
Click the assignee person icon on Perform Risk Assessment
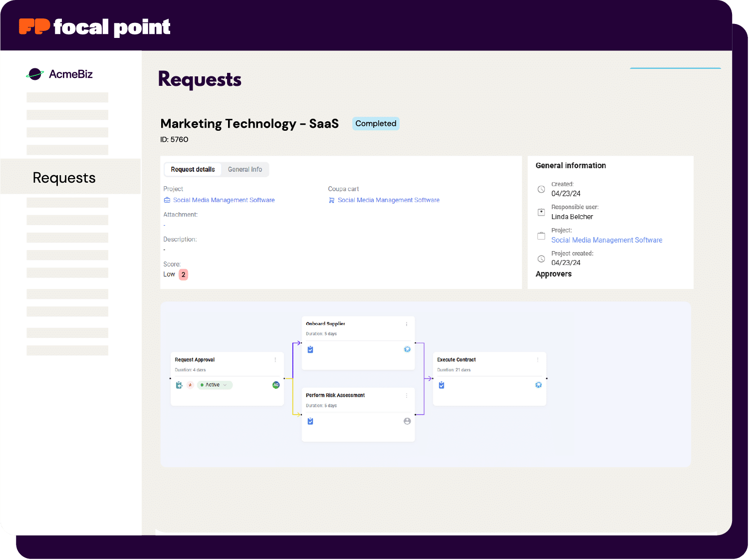[x=407, y=421]
